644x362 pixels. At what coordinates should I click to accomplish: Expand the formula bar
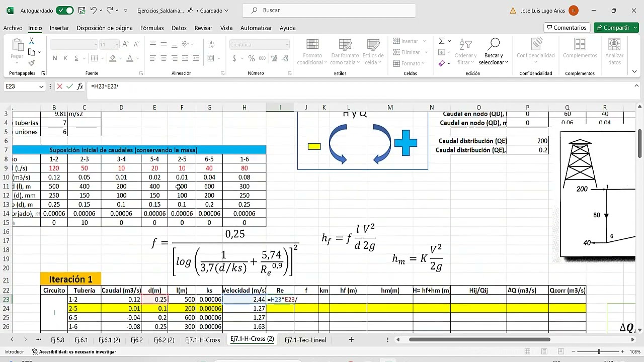pos(635,86)
